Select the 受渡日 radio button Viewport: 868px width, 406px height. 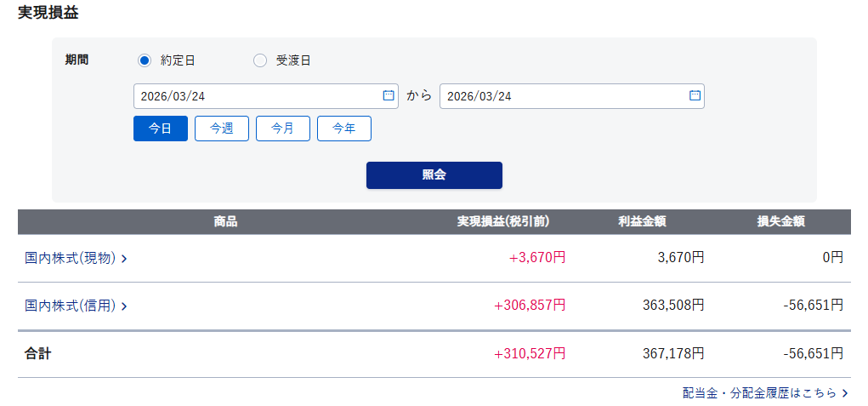point(260,60)
